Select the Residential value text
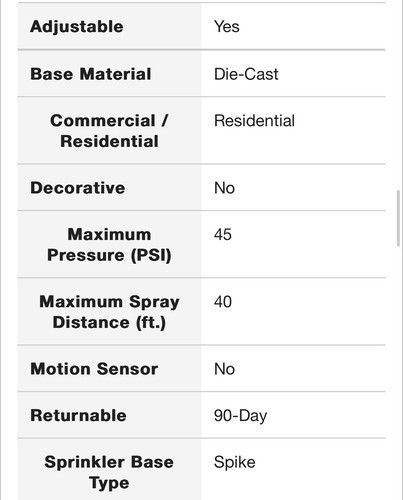The height and width of the screenshot is (500, 403). click(254, 121)
